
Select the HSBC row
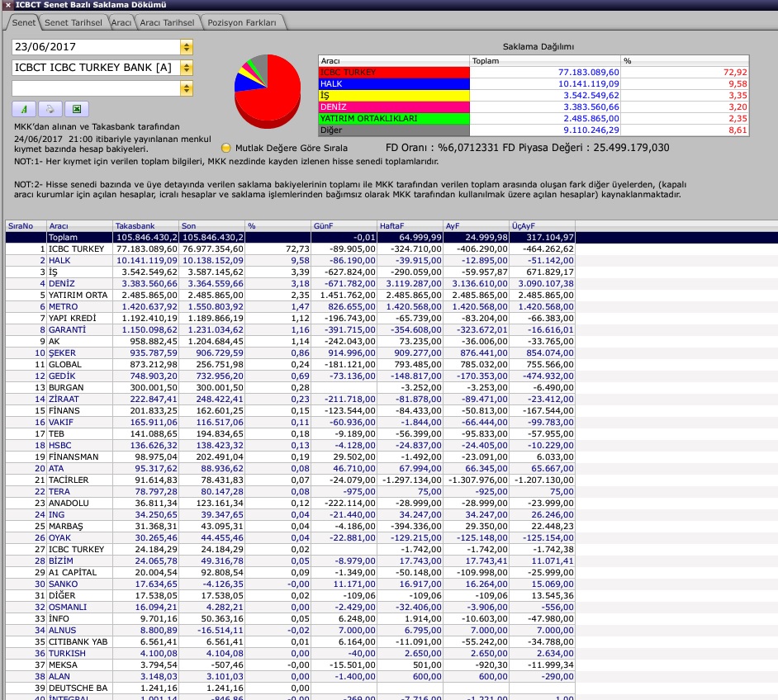(290, 445)
